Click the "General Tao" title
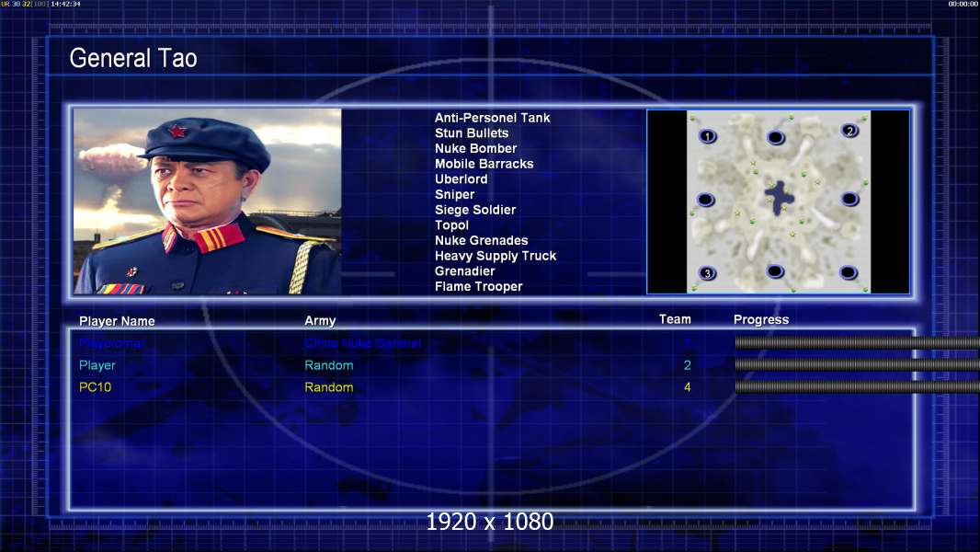 tap(133, 58)
